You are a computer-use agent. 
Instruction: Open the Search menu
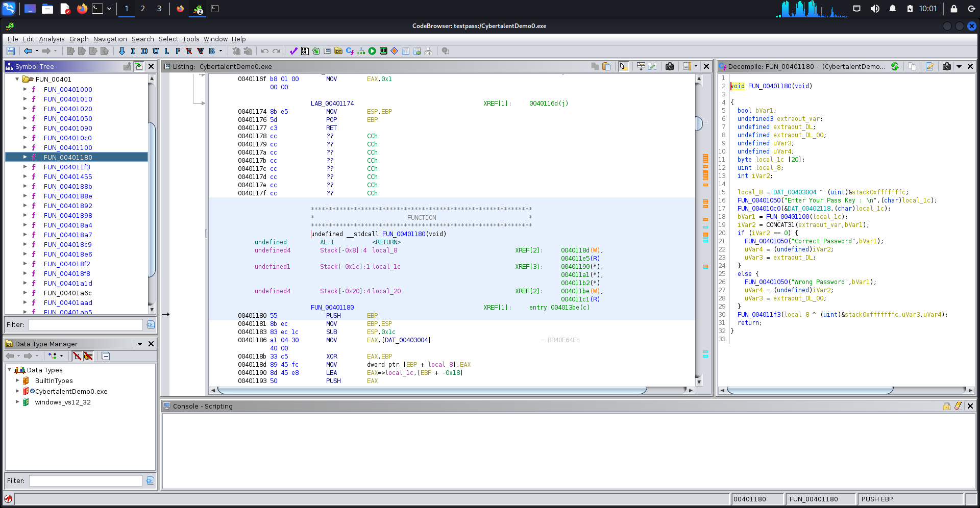(143, 39)
